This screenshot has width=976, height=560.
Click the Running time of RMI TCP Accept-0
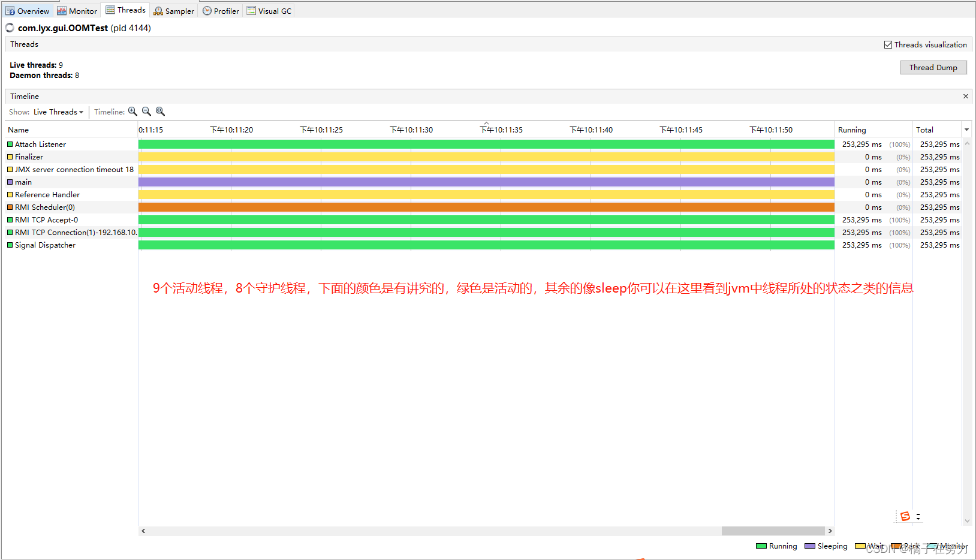(861, 220)
